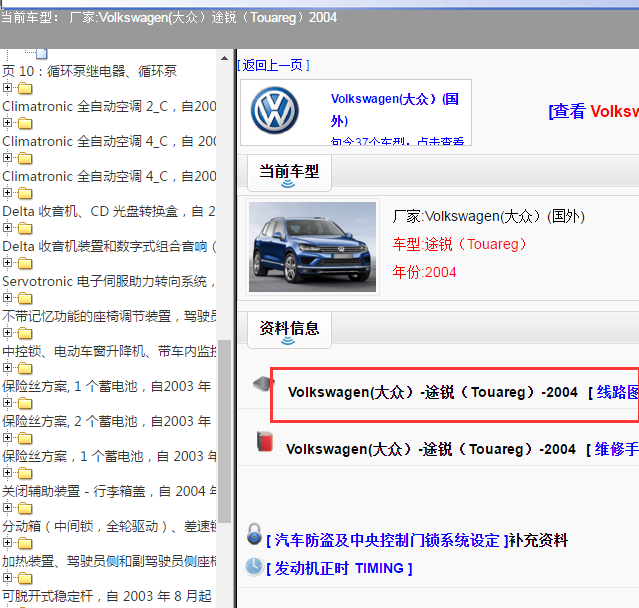Open the 维修手册 link for Touareg 2004
The width and height of the screenshot is (639, 608).
(616, 449)
